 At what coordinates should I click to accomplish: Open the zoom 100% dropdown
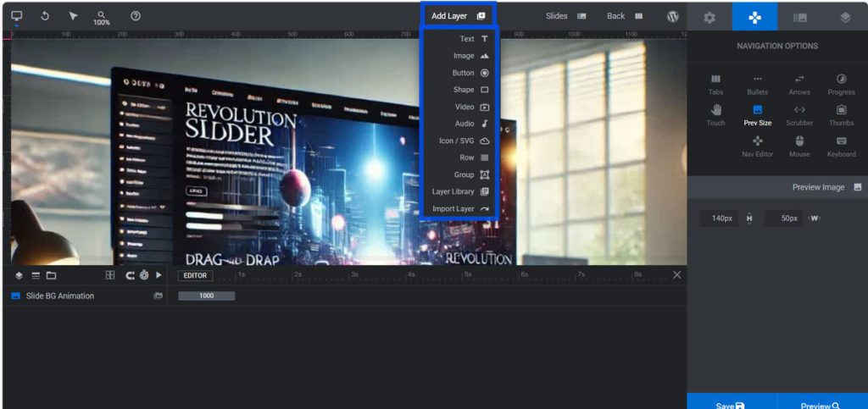pos(102,18)
